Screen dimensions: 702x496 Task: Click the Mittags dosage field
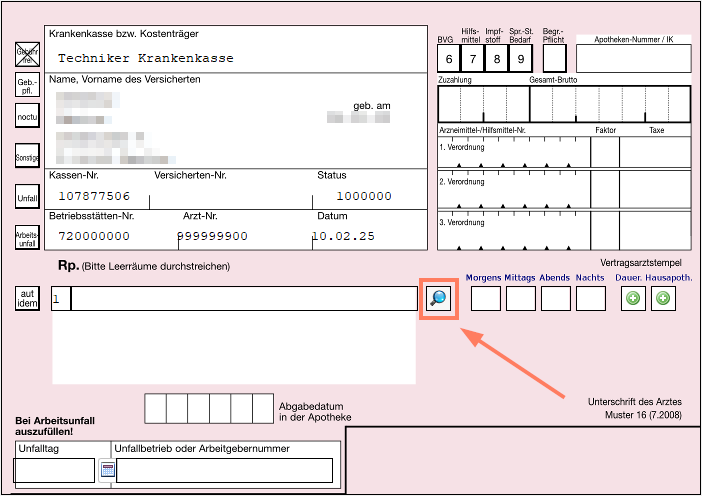(521, 299)
